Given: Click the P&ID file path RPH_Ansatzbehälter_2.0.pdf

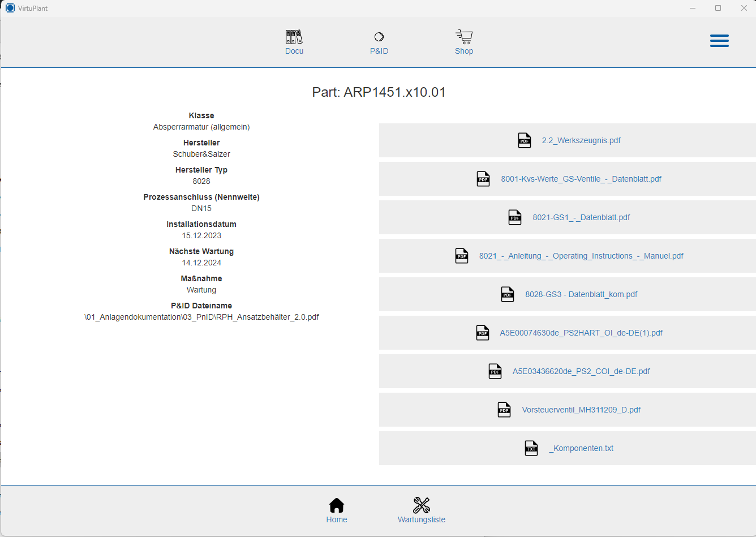Looking at the screenshot, I should pos(201,317).
